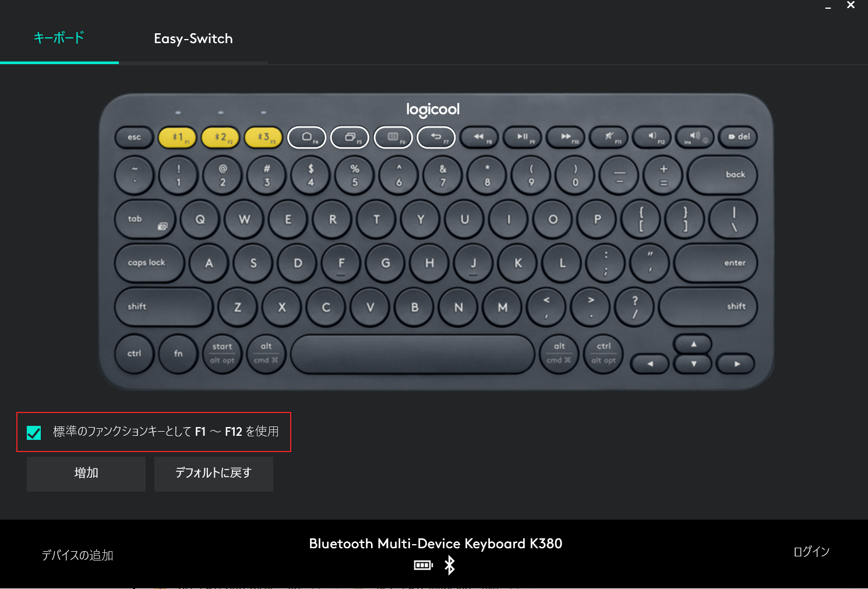Click the play/pause media key (F9)
868x589 pixels.
coord(523,137)
